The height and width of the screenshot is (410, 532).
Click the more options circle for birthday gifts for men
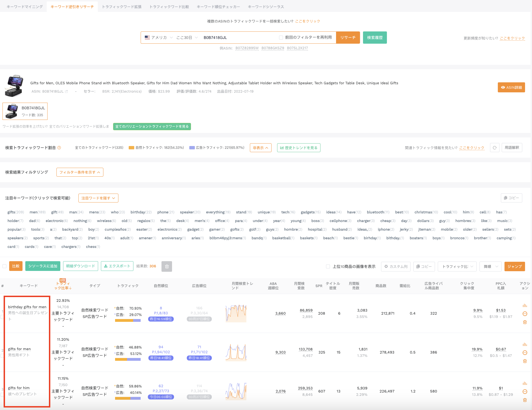(525, 314)
